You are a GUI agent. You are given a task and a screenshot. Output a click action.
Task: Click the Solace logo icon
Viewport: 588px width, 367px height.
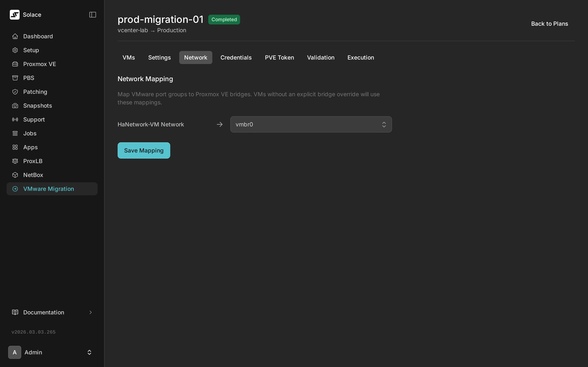14,14
